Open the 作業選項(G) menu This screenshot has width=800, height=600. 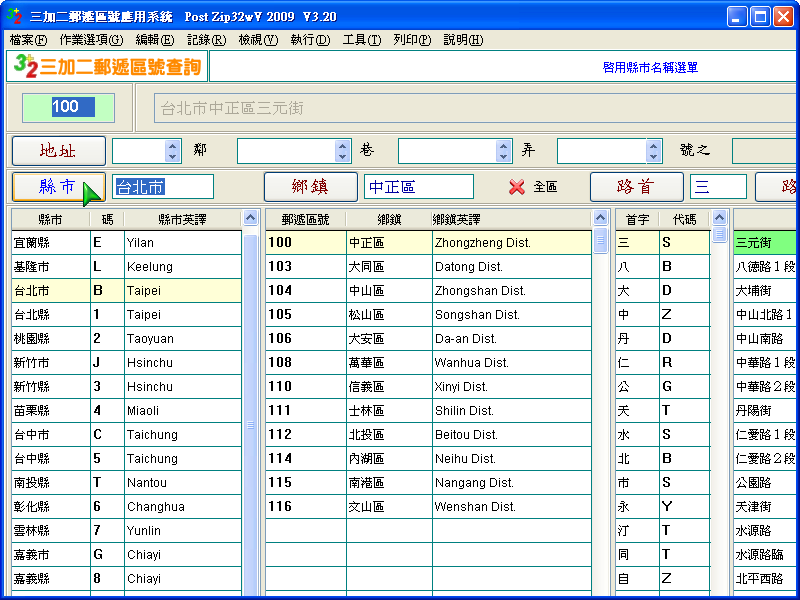point(91,40)
